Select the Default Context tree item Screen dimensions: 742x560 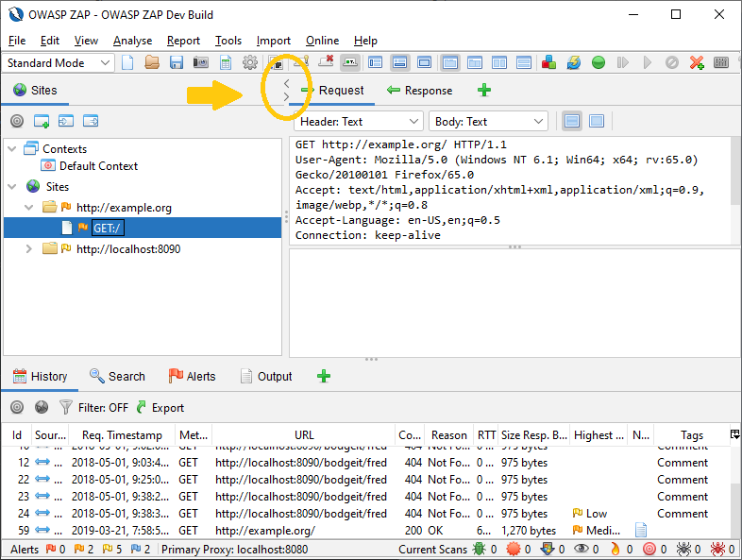click(98, 166)
